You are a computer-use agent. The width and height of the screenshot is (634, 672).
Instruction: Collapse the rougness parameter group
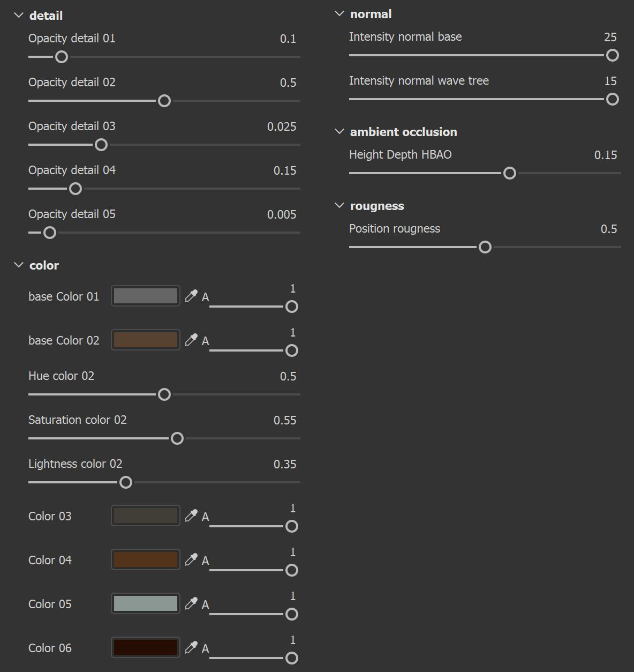click(339, 206)
